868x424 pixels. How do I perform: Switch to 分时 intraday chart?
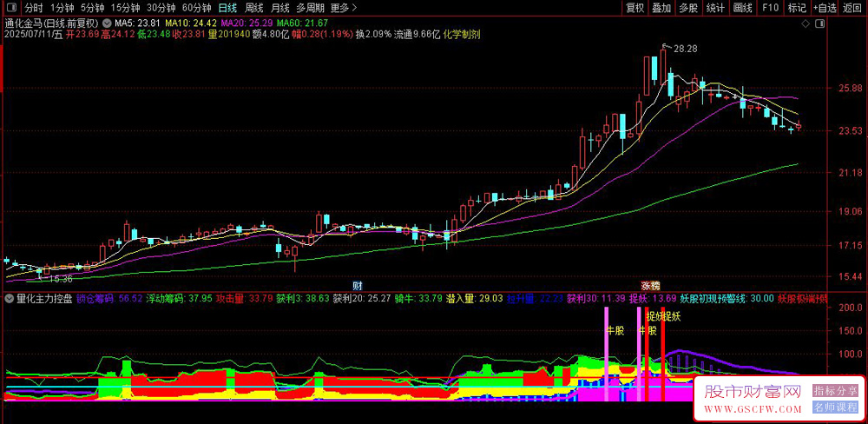(x=33, y=8)
